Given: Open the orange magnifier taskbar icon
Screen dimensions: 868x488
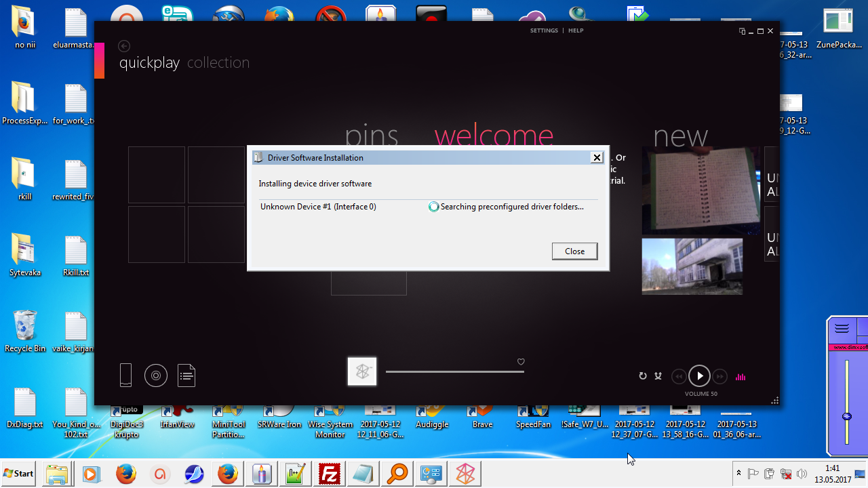Looking at the screenshot, I should pos(397,474).
